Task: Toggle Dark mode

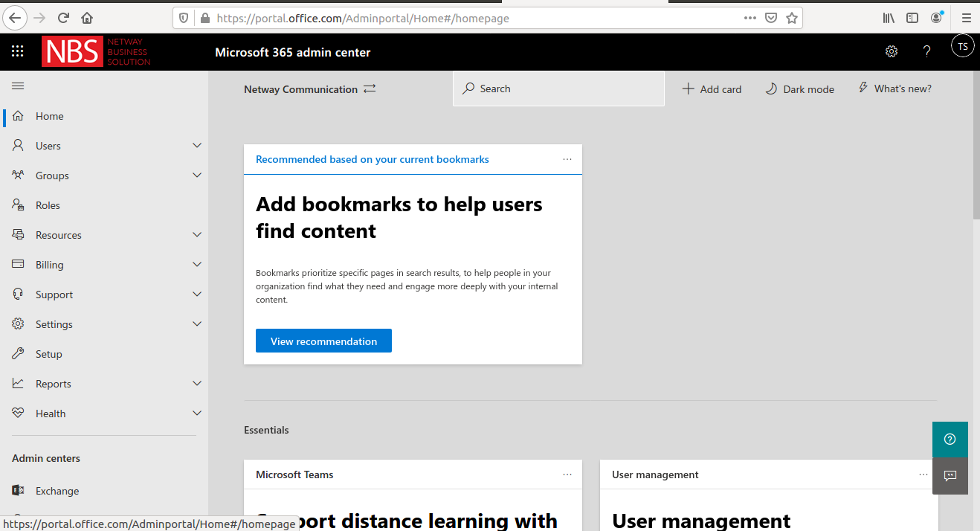Action: click(800, 89)
